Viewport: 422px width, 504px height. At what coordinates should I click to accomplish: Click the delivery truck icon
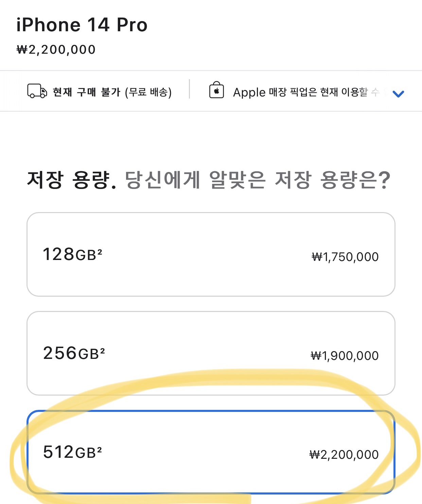37,91
